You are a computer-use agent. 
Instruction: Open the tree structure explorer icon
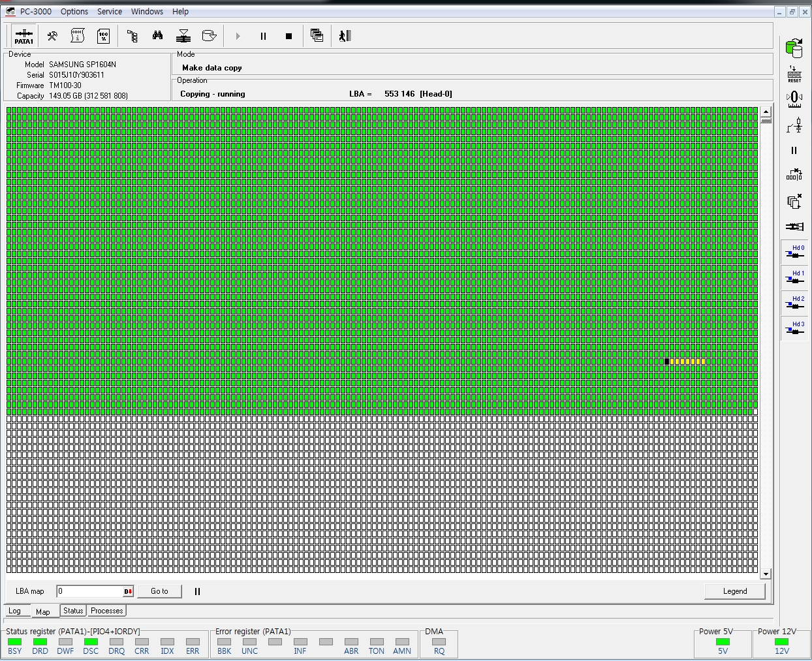(x=133, y=36)
